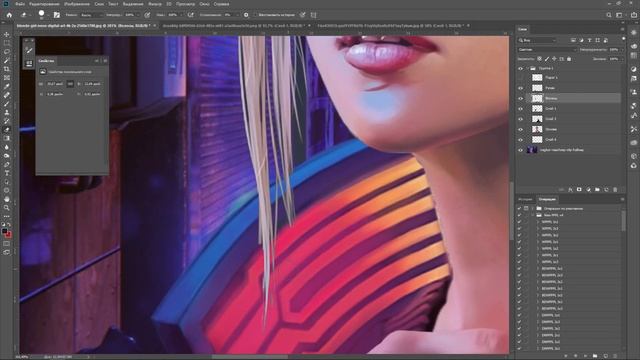Open layer filter kind dropdown
The width and height of the screenshot is (640, 360).
[538, 40]
